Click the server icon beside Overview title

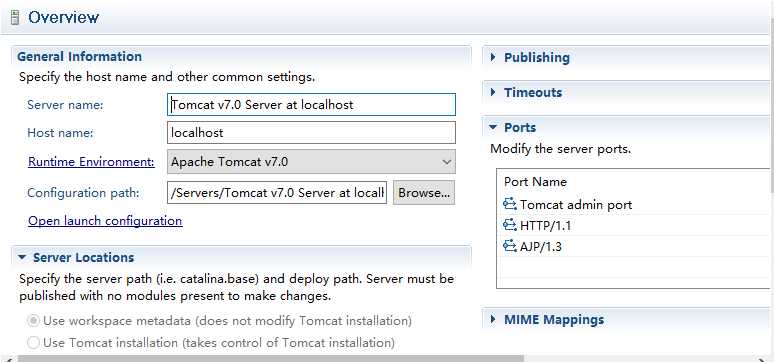point(15,18)
